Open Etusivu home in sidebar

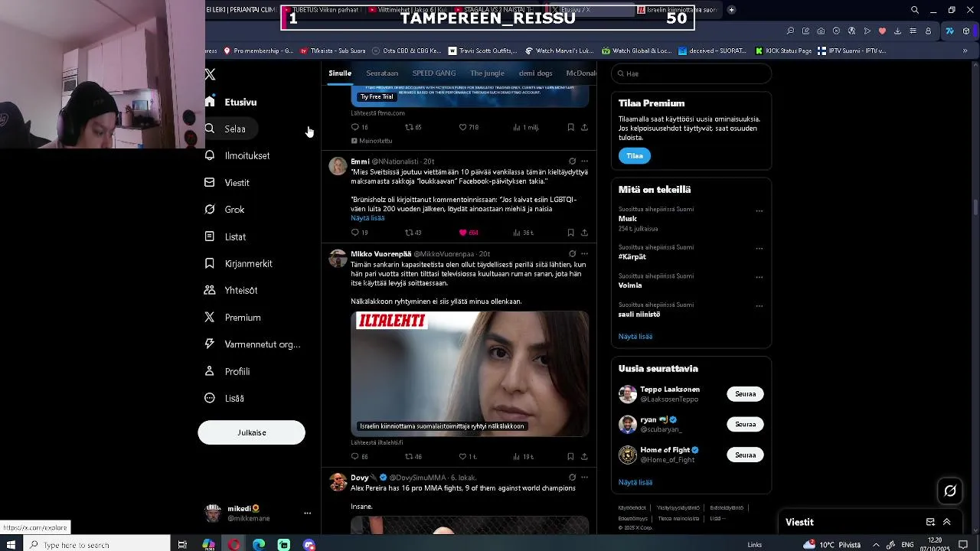coord(232,102)
